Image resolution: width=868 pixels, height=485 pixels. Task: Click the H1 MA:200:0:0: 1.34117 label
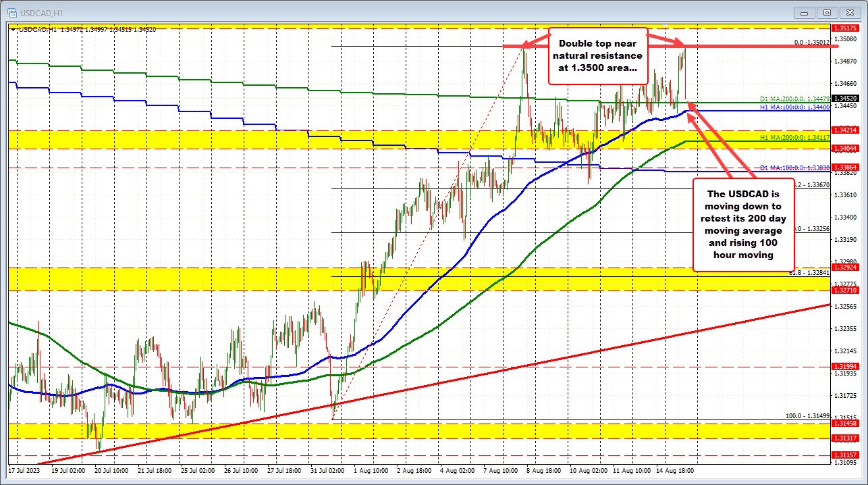click(x=794, y=138)
